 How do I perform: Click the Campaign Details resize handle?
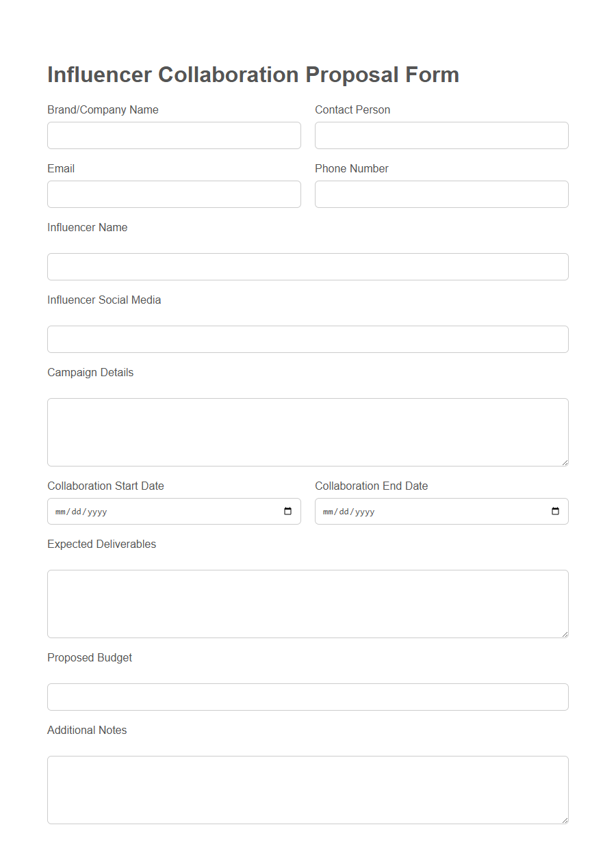[565, 464]
